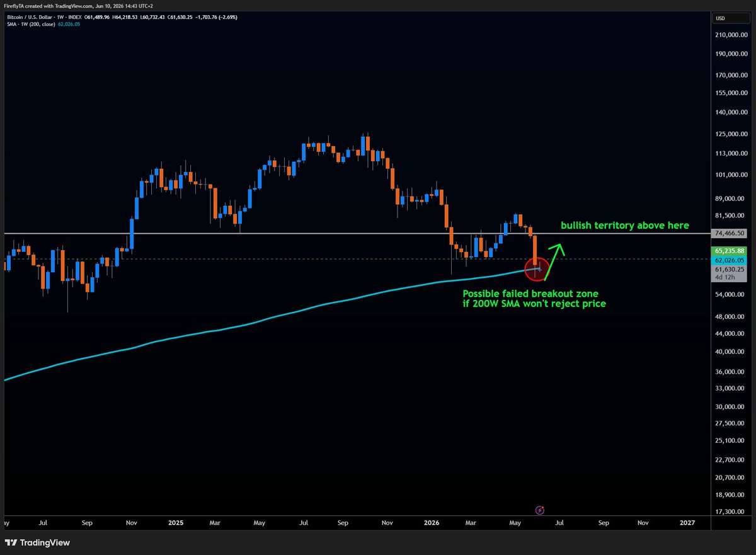Click the 125,000.00 price axis label
Image resolution: width=756 pixels, height=555 pixels.
(x=731, y=134)
